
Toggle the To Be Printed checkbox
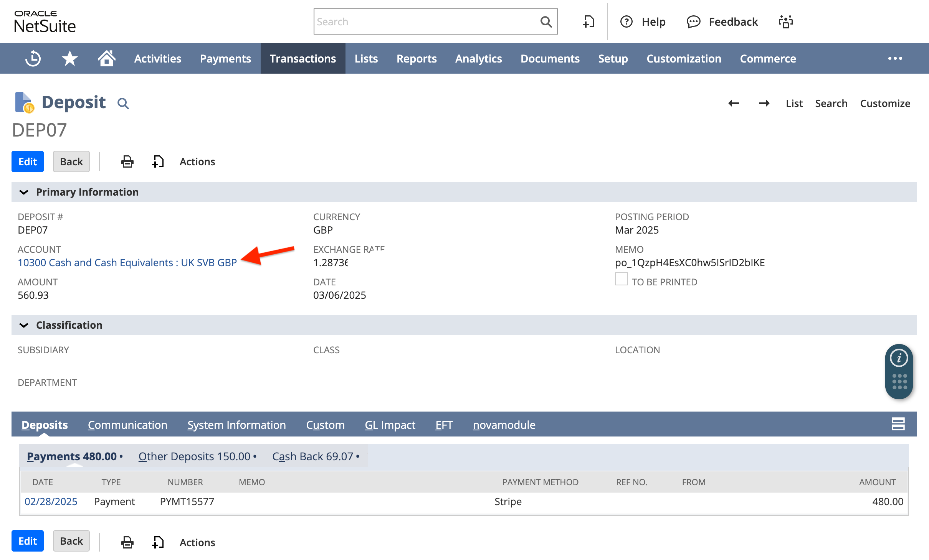click(x=621, y=279)
